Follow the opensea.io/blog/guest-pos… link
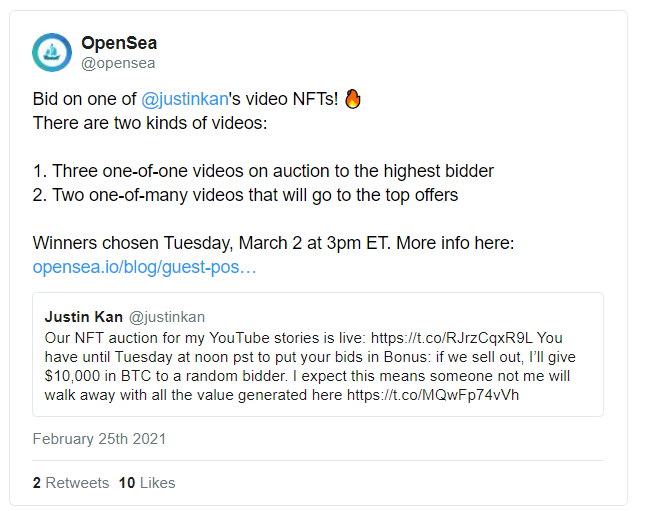652x511 pixels. (144, 267)
